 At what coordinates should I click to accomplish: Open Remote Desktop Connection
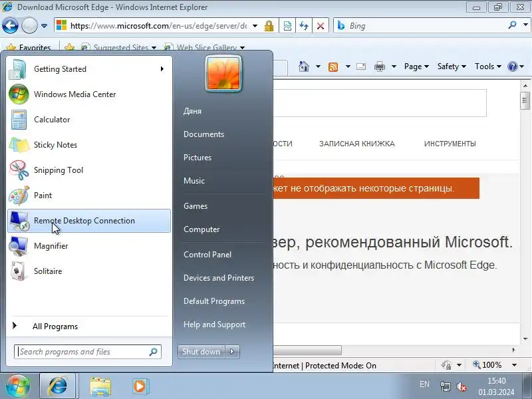pyautogui.click(x=89, y=221)
